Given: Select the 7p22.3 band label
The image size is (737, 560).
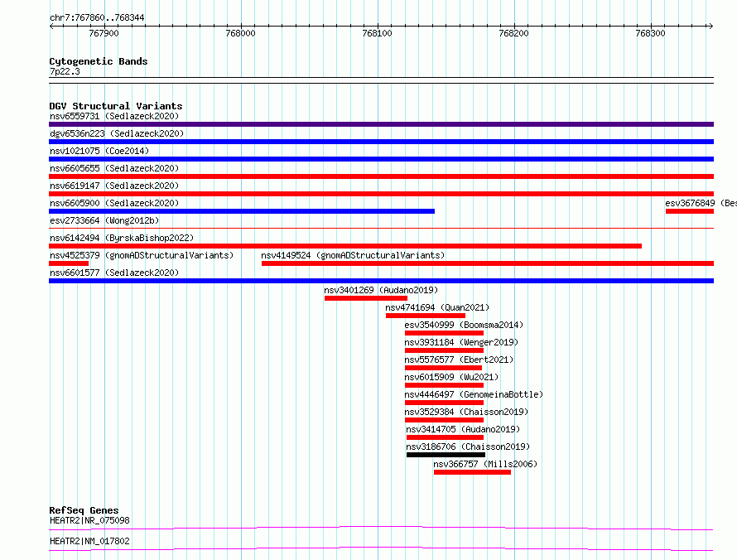Looking at the screenshot, I should (65, 71).
